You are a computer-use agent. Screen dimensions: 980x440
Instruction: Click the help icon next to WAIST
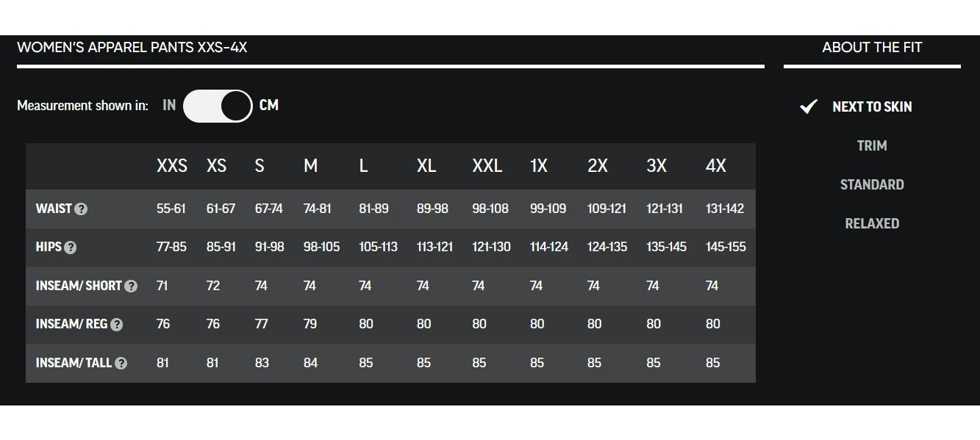point(81,209)
